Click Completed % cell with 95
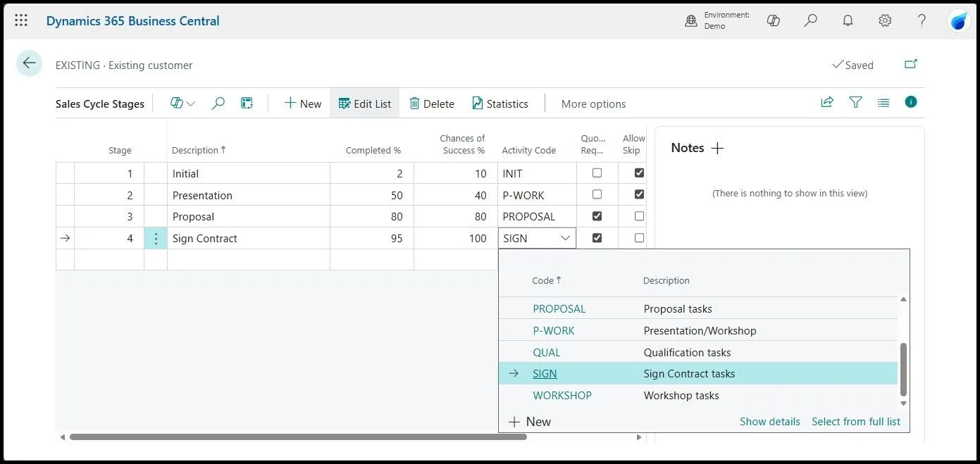The image size is (980, 464). coord(372,238)
